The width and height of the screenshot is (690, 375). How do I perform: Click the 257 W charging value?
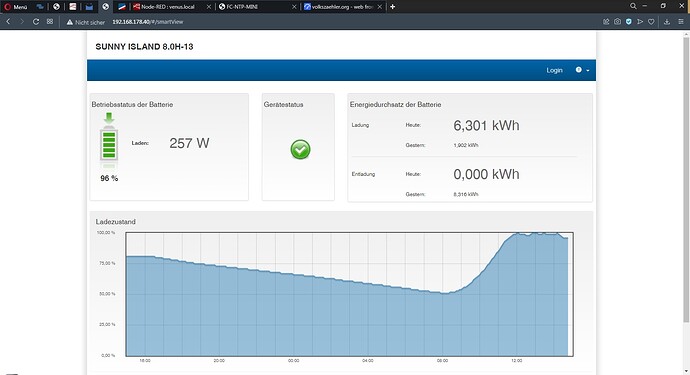pyautogui.click(x=189, y=143)
